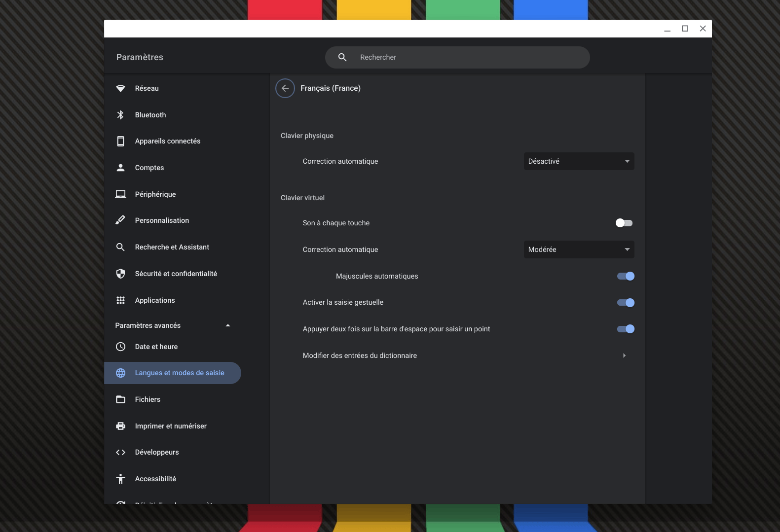Click the globe icon for Langues et modes de saisie
The height and width of the screenshot is (532, 780).
click(120, 373)
